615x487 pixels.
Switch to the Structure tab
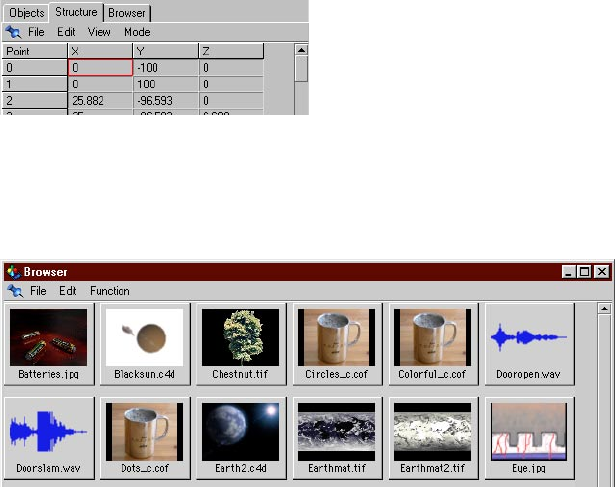click(76, 12)
